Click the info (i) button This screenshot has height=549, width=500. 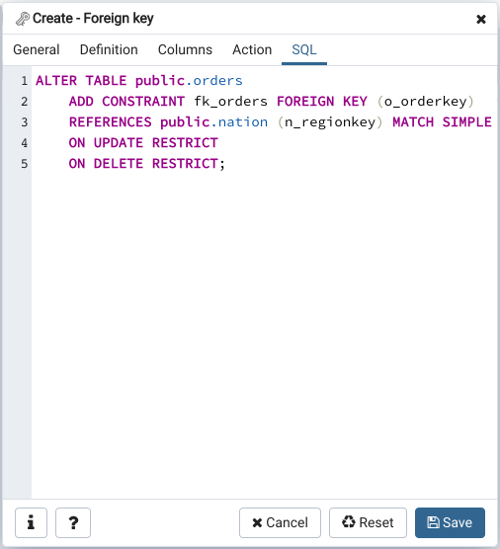coord(31,522)
